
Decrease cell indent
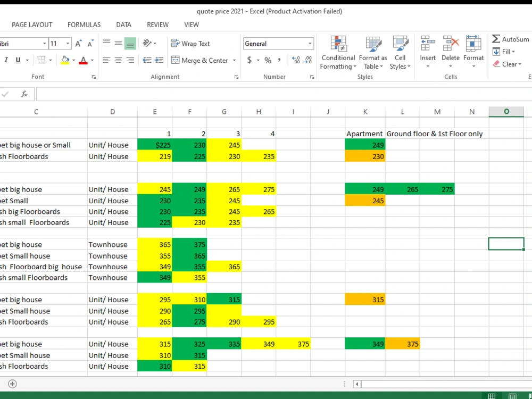147,60
